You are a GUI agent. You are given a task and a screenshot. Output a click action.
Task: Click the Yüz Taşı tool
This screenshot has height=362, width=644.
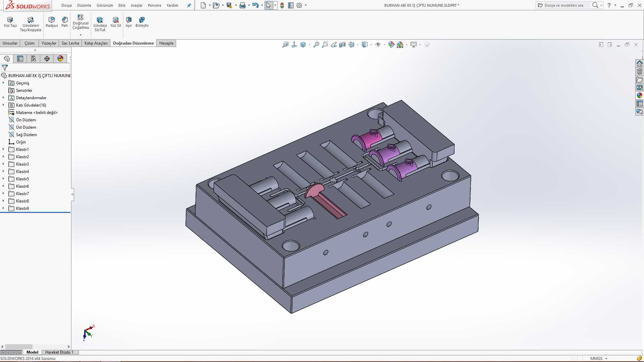[x=10, y=22]
